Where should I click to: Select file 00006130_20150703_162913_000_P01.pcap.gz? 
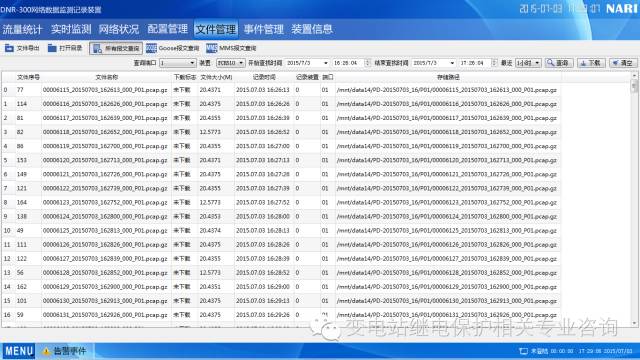[x=105, y=301]
